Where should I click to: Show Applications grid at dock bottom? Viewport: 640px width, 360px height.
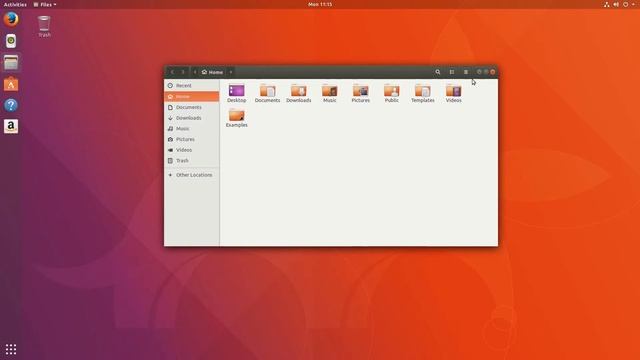11,349
